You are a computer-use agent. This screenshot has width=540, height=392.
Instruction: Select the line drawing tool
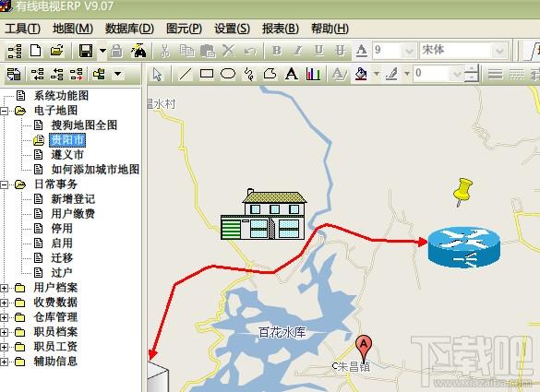pos(186,74)
